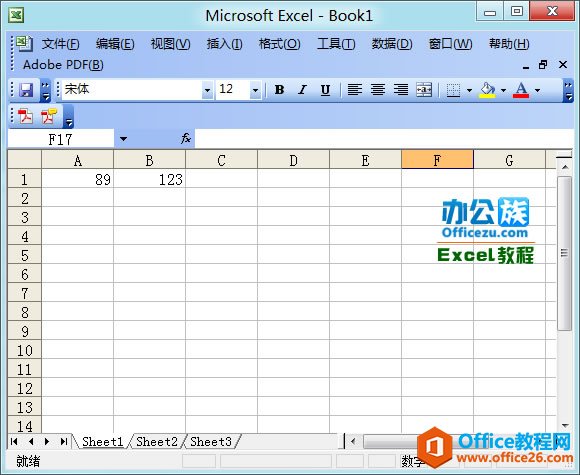This screenshot has width=580, height=475.
Task: Open the font size dropdown
Action: click(255, 90)
